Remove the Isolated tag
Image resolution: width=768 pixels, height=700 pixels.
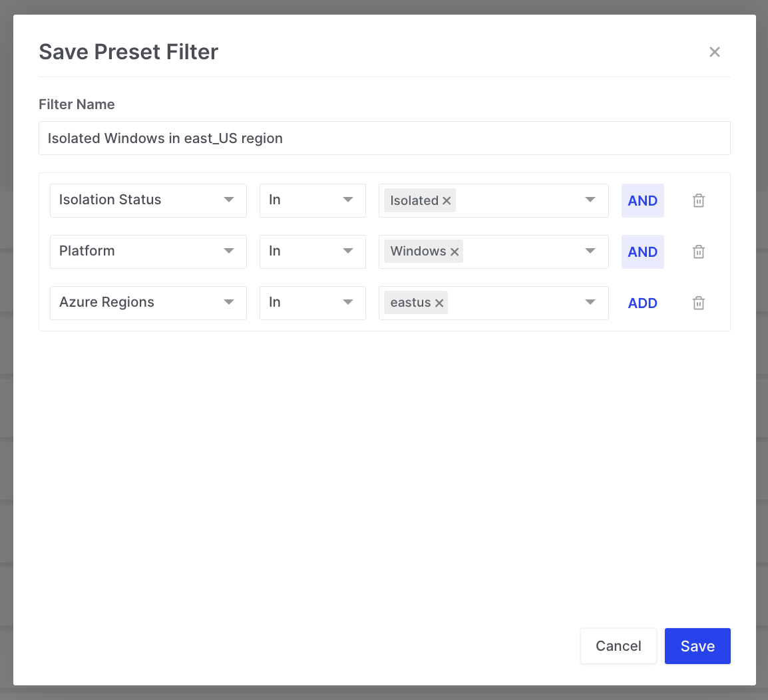click(x=447, y=201)
